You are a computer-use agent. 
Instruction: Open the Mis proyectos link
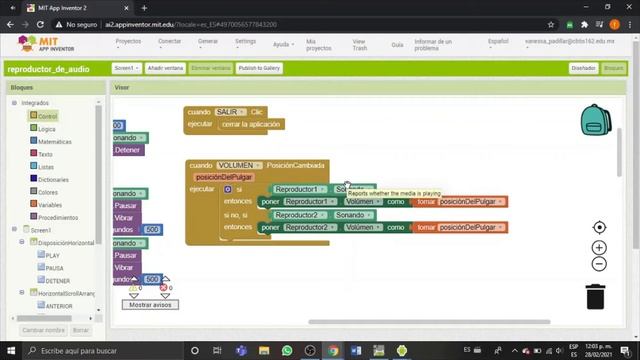[318, 45]
